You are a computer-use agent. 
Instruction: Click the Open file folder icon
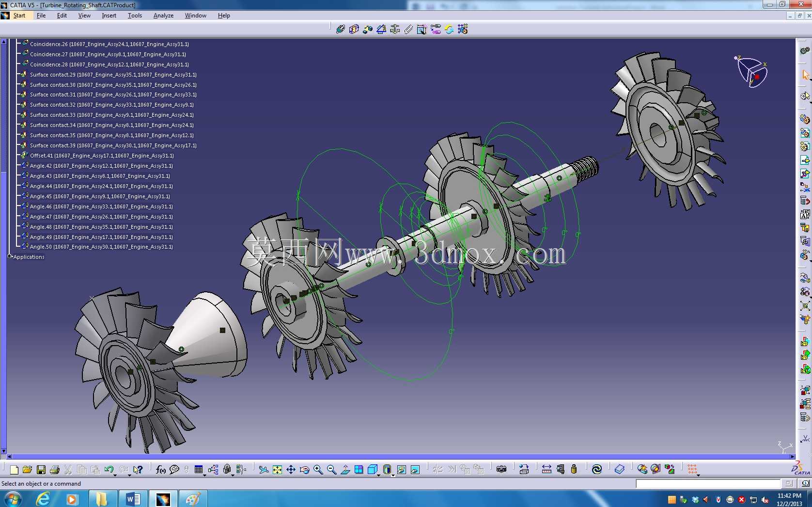point(27,469)
